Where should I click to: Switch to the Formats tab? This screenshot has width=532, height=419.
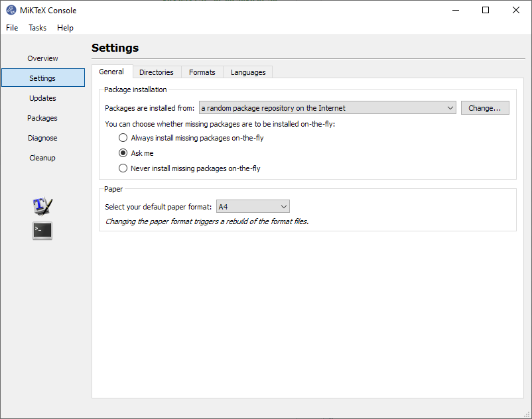point(202,72)
